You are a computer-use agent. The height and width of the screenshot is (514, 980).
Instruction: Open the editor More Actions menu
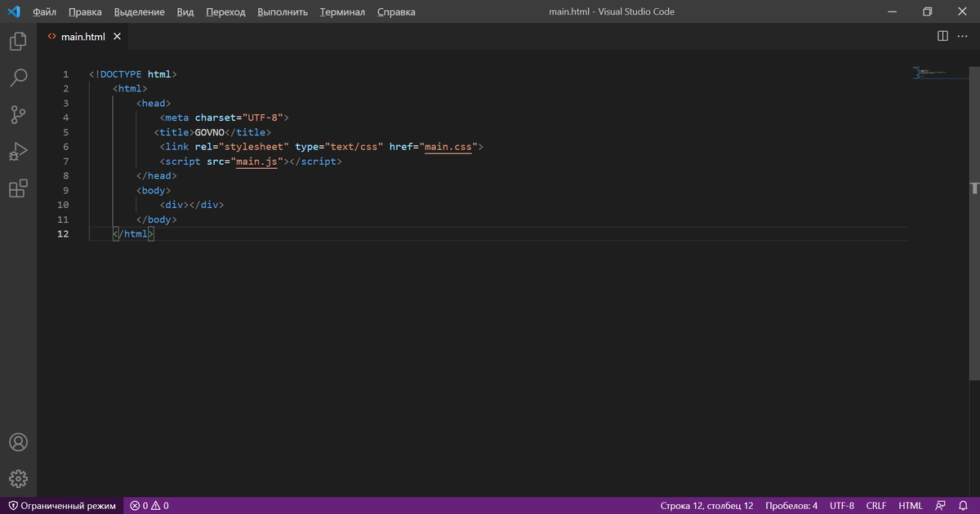[964, 36]
